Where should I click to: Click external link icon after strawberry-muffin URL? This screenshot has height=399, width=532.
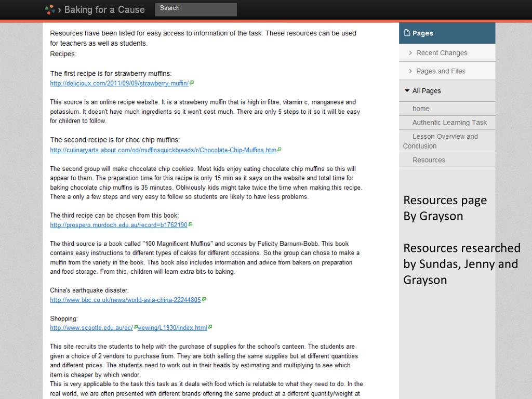click(x=192, y=83)
